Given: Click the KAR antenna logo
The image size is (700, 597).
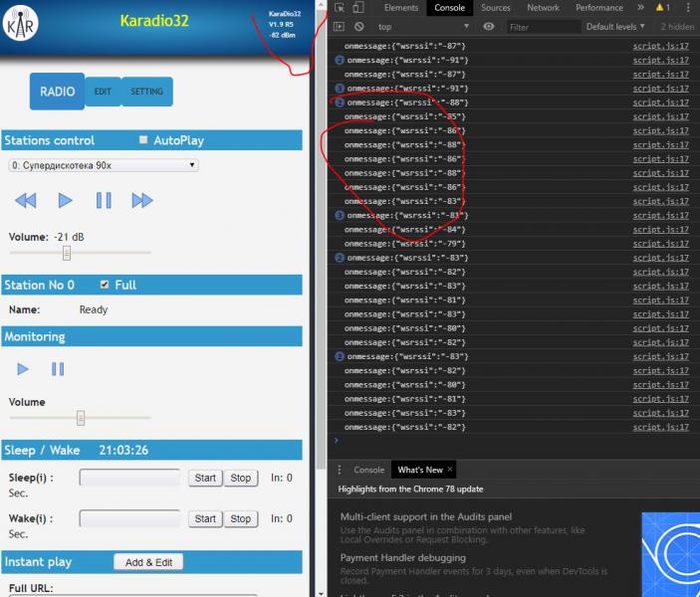Looking at the screenshot, I should 21,23.
